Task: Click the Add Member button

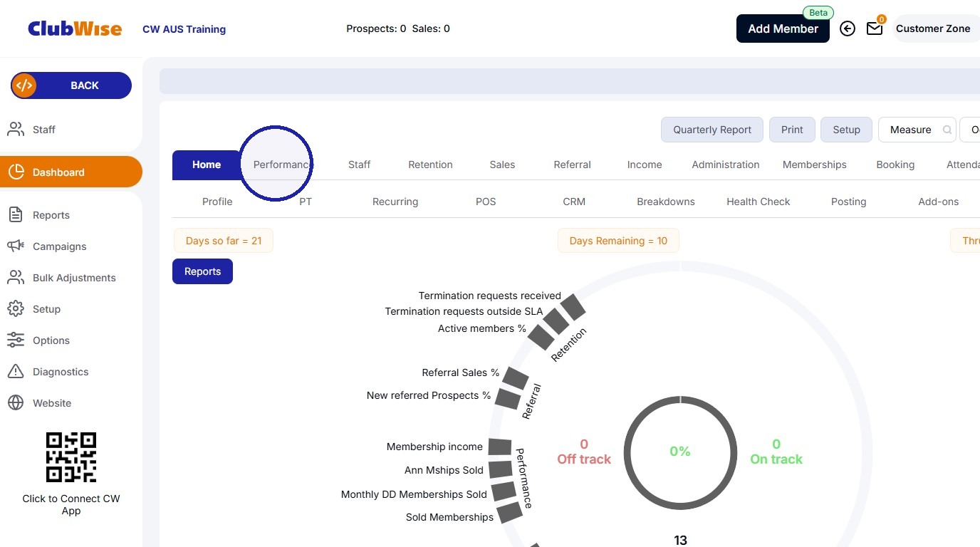Action: click(x=783, y=28)
